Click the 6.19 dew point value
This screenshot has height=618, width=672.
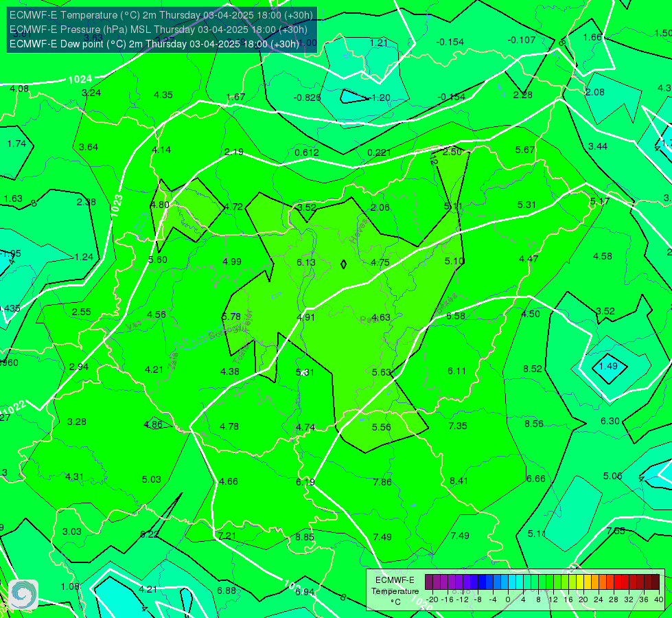tap(305, 483)
